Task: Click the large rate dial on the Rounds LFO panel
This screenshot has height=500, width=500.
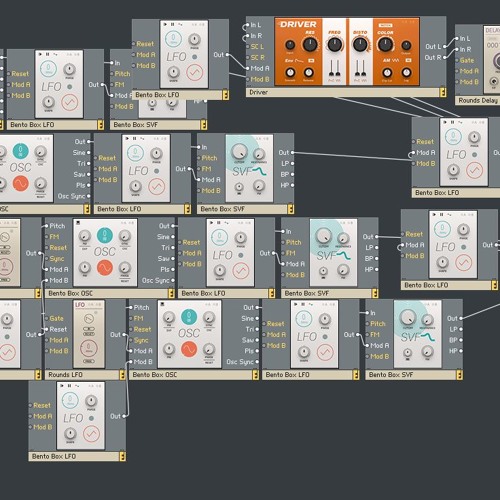Action: click(x=89, y=348)
